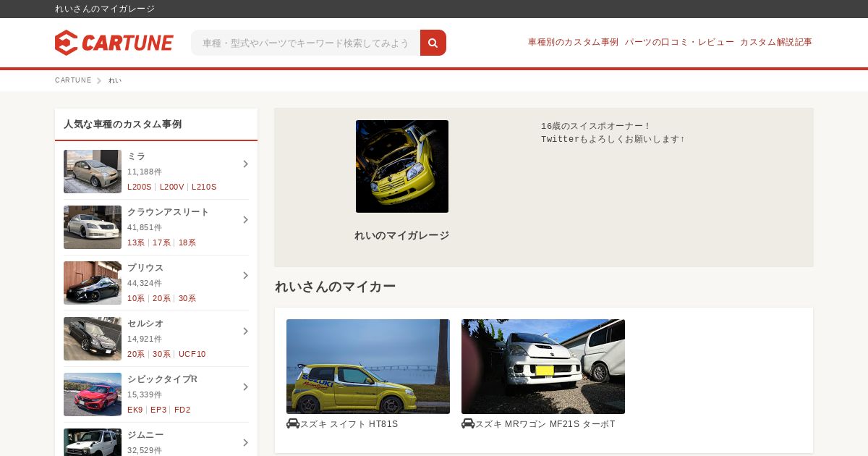This screenshot has height=456, width=868.
Task: Select 30系 link under プリウス
Action: click(x=187, y=298)
